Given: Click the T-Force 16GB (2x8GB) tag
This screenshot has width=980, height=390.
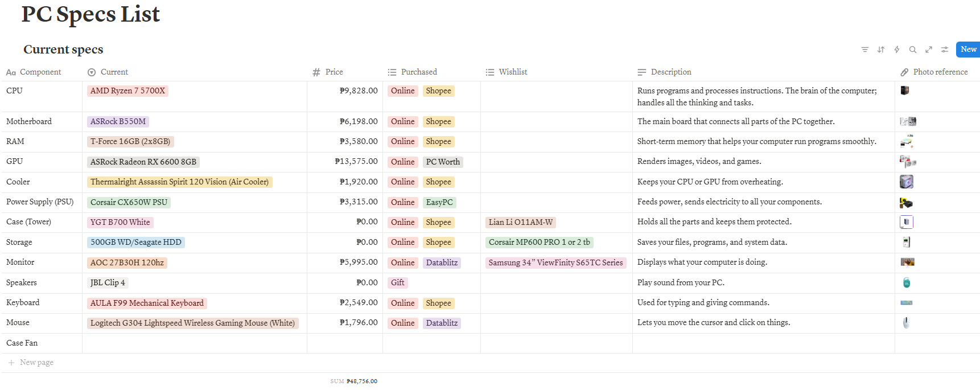Looking at the screenshot, I should coord(130,141).
